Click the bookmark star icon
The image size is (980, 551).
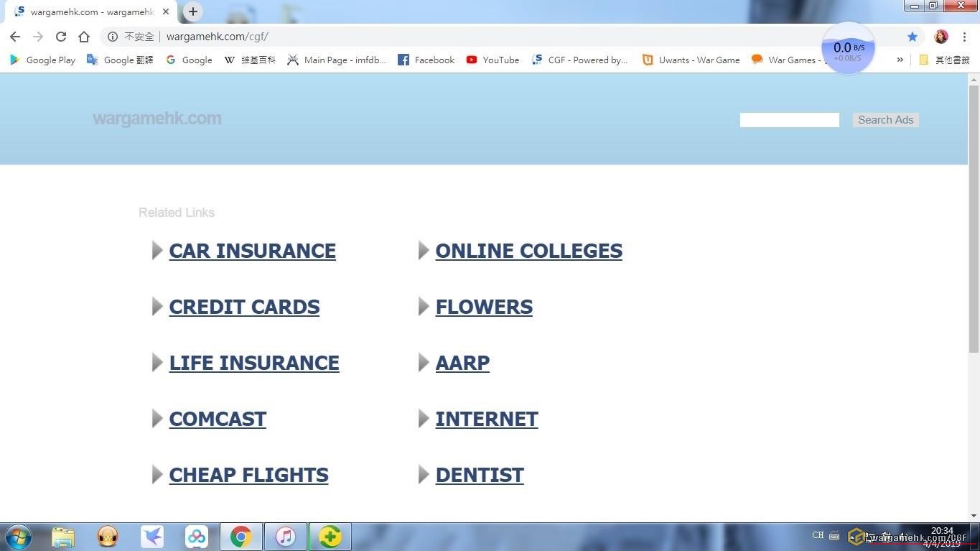tap(913, 37)
